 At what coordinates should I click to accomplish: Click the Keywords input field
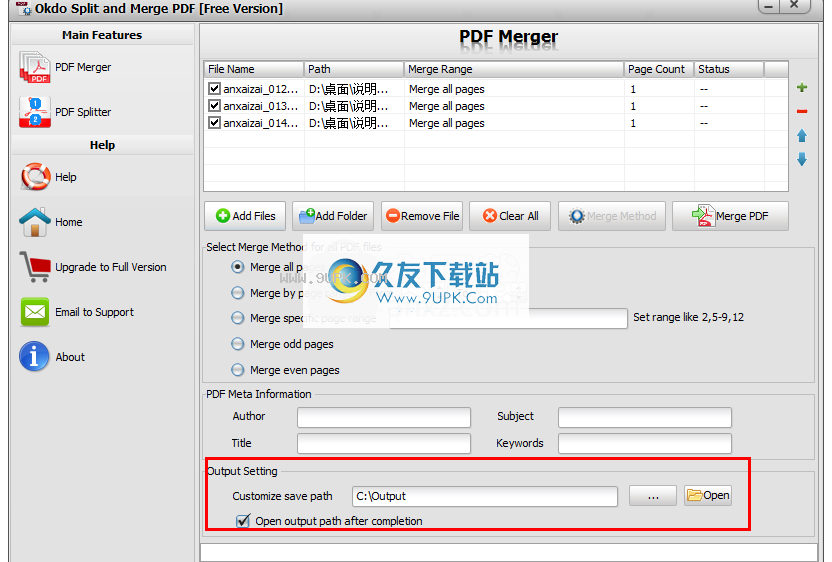coord(645,444)
